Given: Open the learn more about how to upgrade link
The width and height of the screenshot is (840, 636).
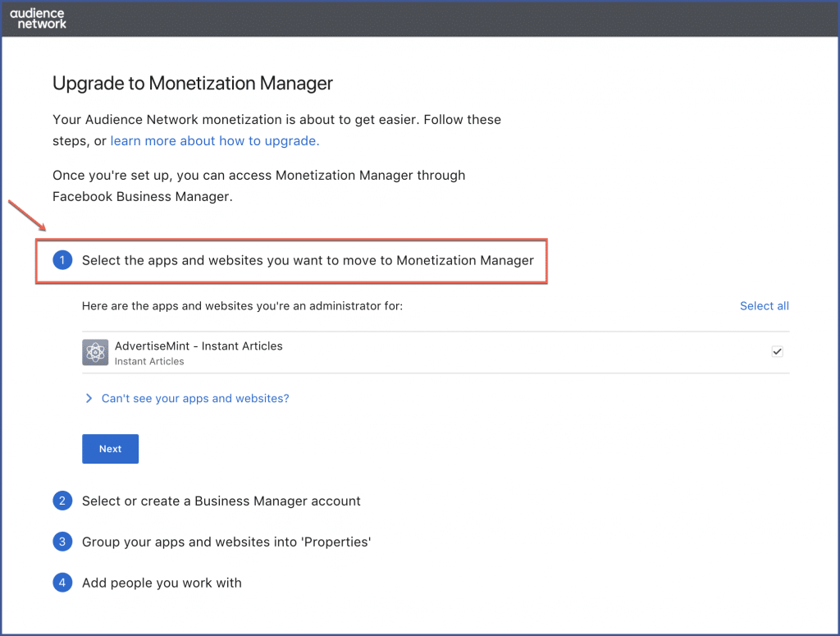Looking at the screenshot, I should tap(215, 141).
